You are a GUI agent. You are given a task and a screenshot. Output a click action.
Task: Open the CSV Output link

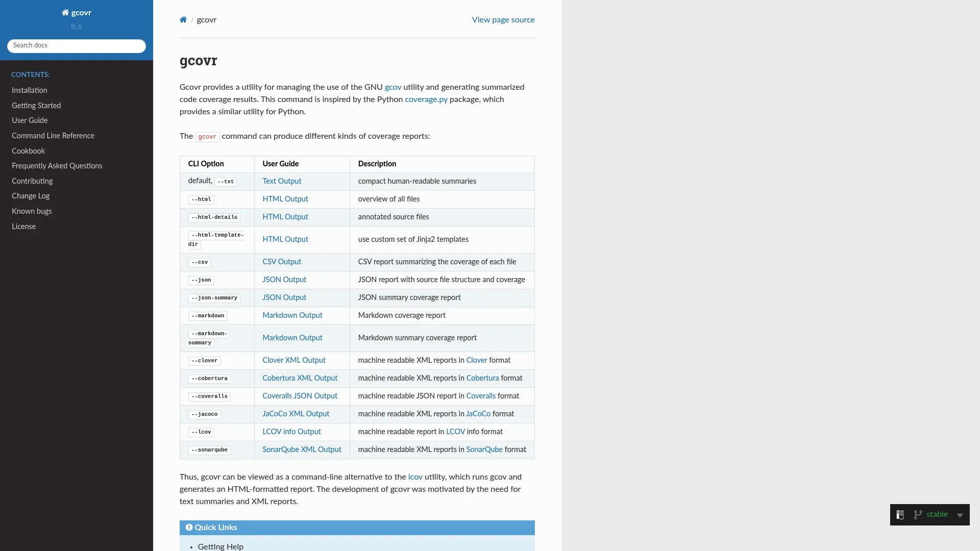(282, 262)
